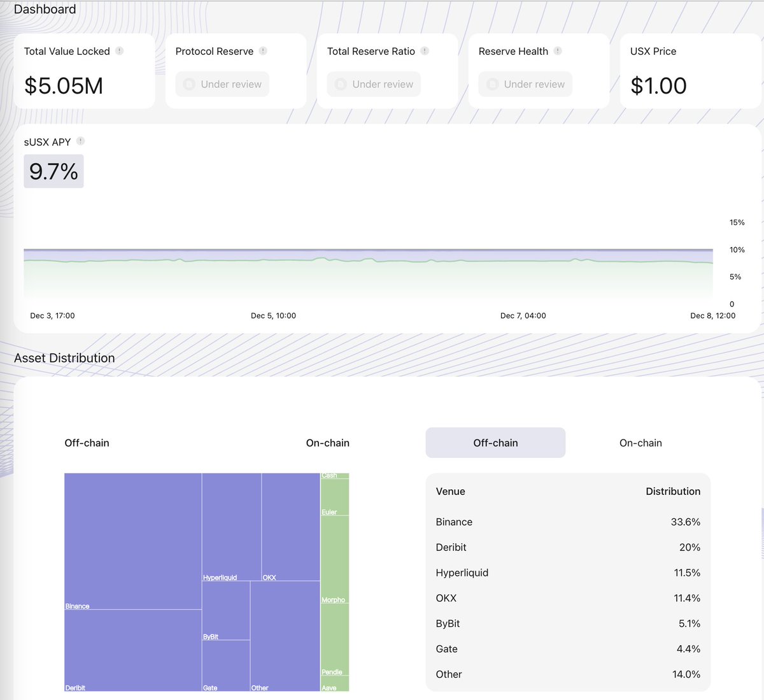The image size is (764, 700).
Task: Select the Binance block in the treemap
Action: (x=133, y=541)
